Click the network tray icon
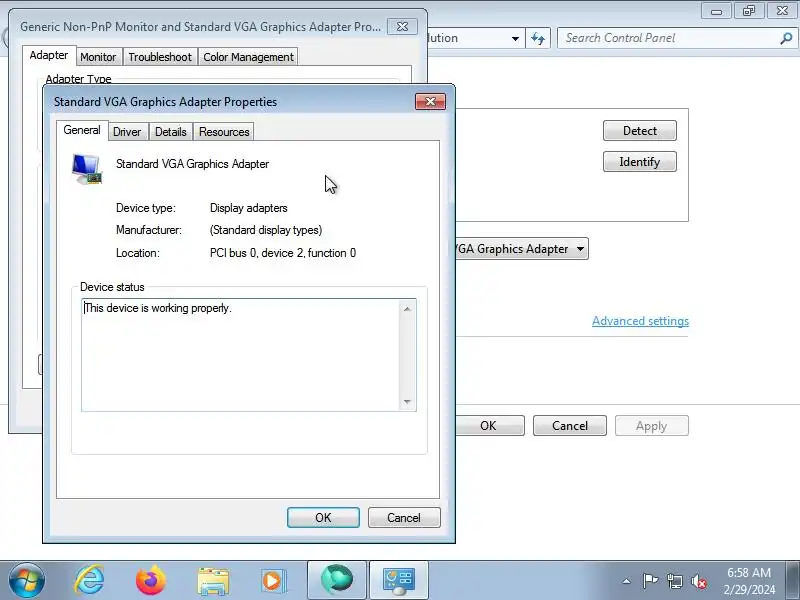The height and width of the screenshot is (600, 800). tap(674, 581)
